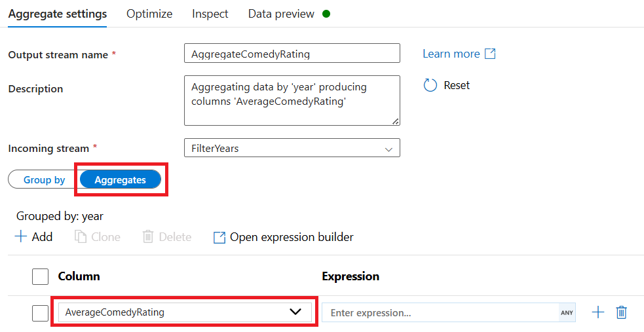Open the Optimize tab

tap(149, 14)
